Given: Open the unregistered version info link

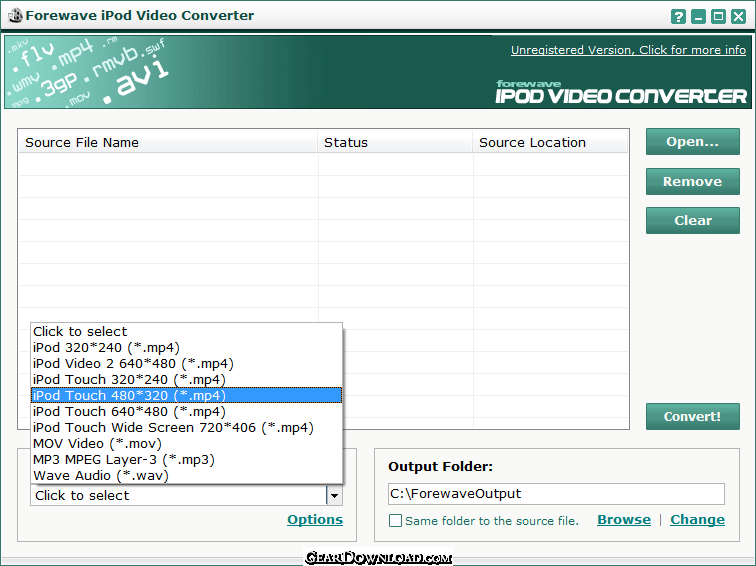Looking at the screenshot, I should 628,50.
